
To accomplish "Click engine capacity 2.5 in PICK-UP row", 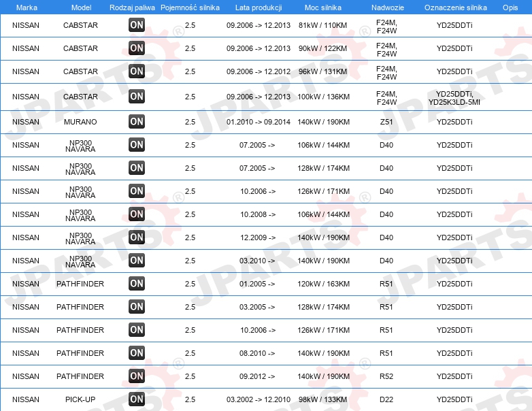I will tap(190, 399).
